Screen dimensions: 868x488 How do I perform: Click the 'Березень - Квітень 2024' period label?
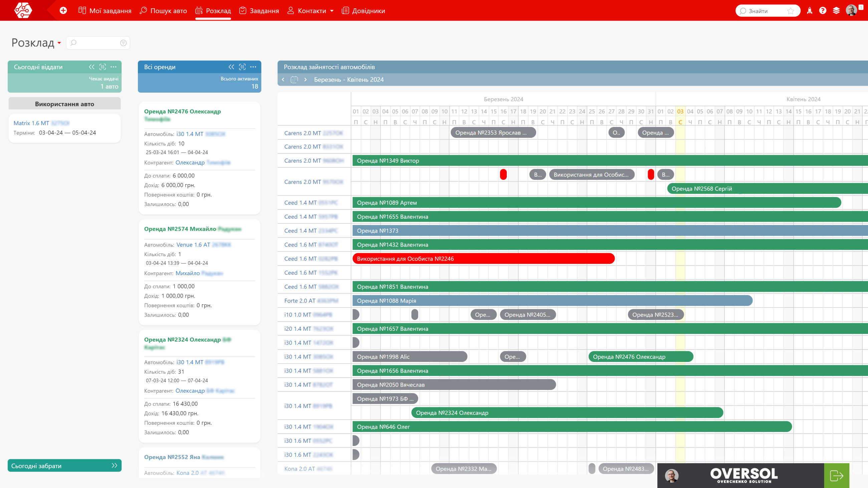[349, 79]
